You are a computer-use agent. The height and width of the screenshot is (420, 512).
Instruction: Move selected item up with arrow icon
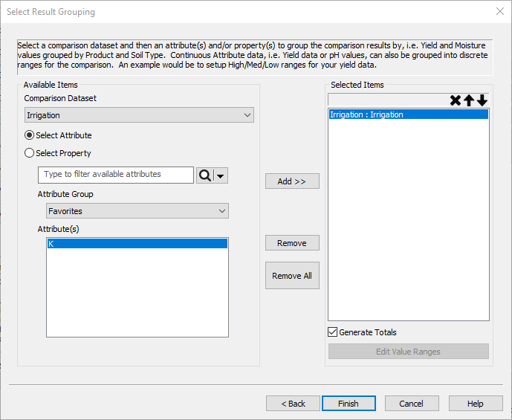click(x=469, y=100)
